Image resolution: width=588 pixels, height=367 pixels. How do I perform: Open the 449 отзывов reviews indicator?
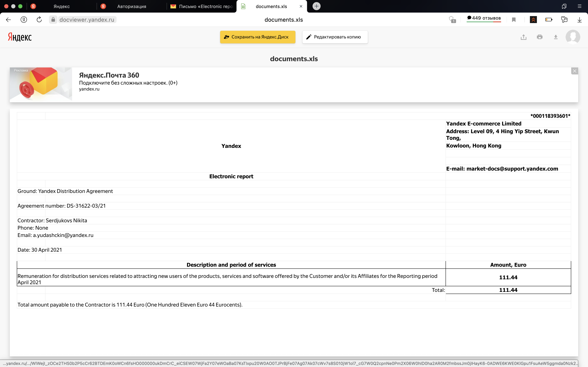click(x=484, y=19)
